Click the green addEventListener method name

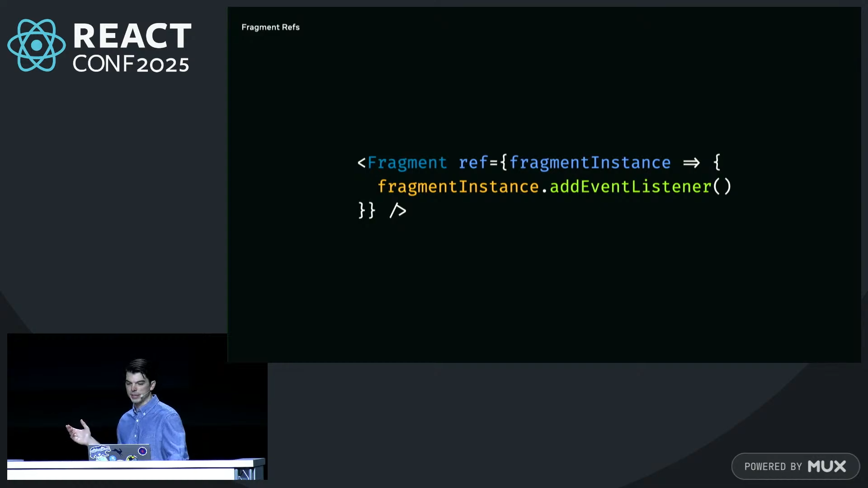[x=631, y=187]
